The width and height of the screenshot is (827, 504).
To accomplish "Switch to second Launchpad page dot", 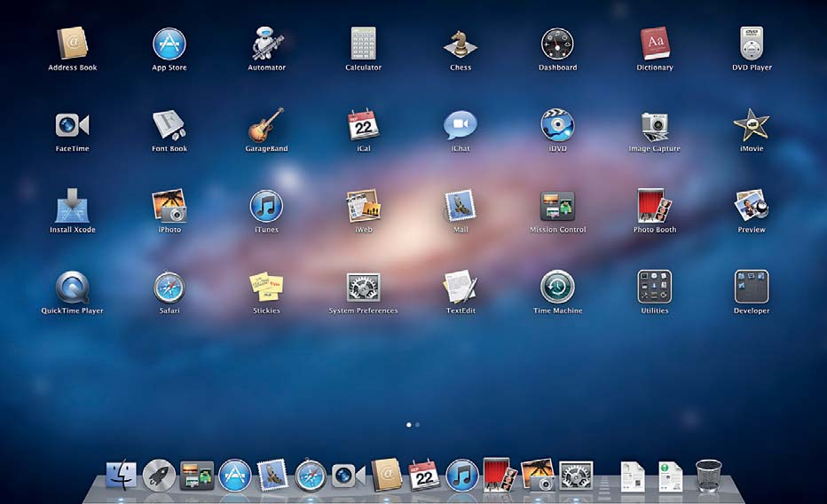I will [418, 424].
